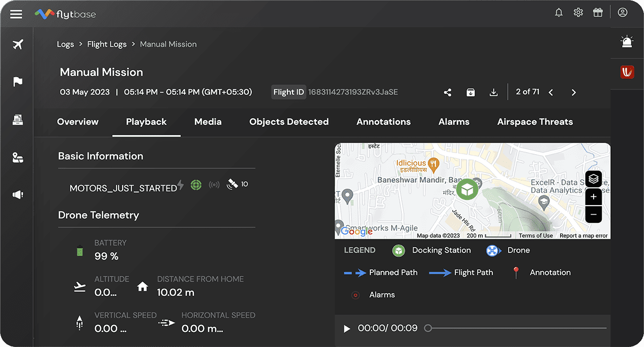644x347 pixels.
Task: Go to next flight log with right chevron
Action: tap(573, 92)
